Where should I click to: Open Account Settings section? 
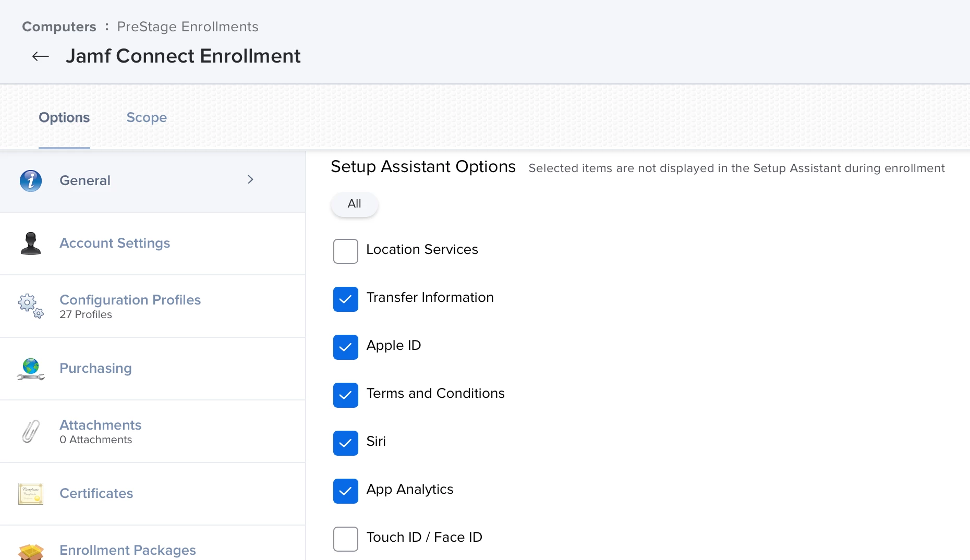pyautogui.click(x=153, y=244)
